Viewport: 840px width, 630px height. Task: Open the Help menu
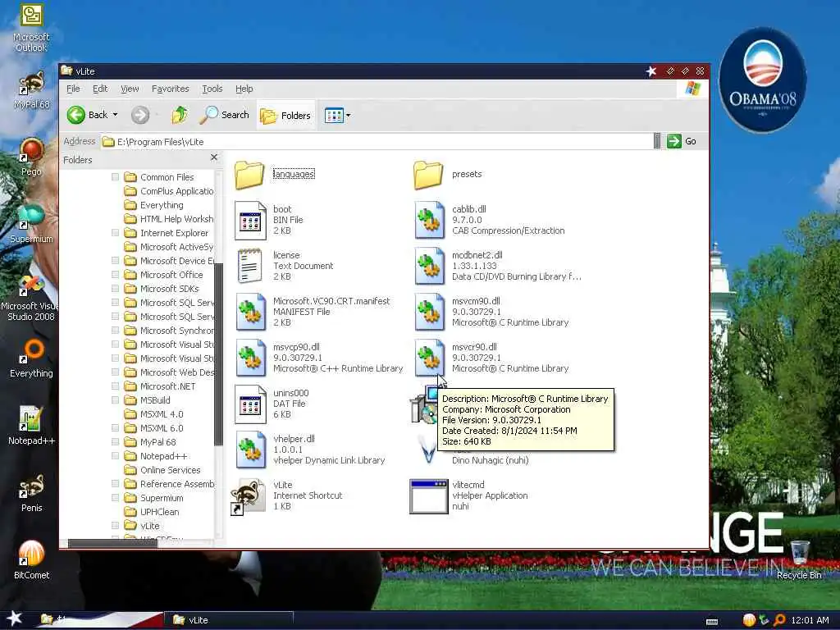click(244, 89)
